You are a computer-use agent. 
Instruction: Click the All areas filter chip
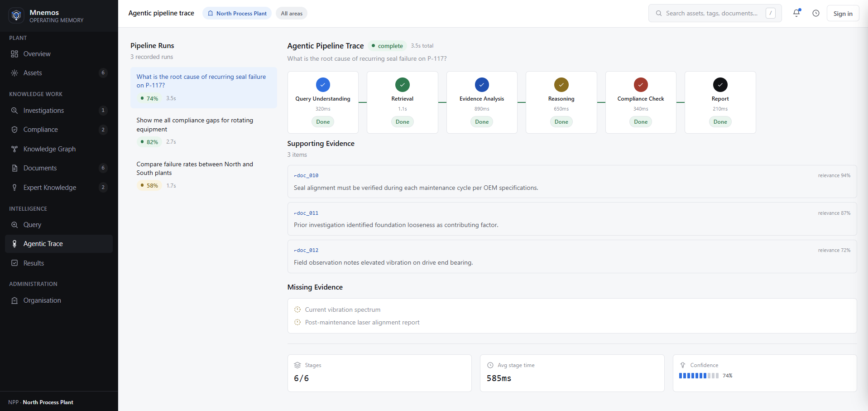pyautogui.click(x=292, y=14)
